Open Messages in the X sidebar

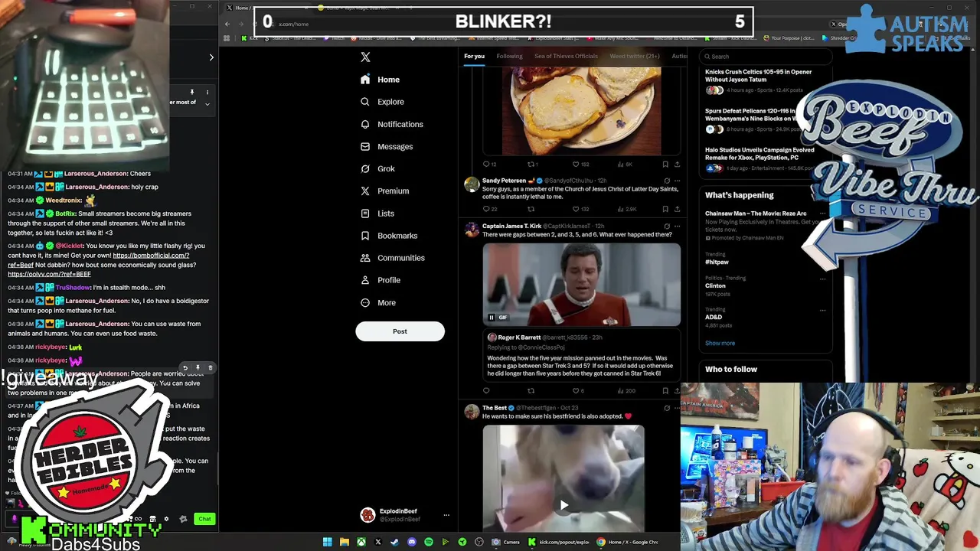(387, 146)
